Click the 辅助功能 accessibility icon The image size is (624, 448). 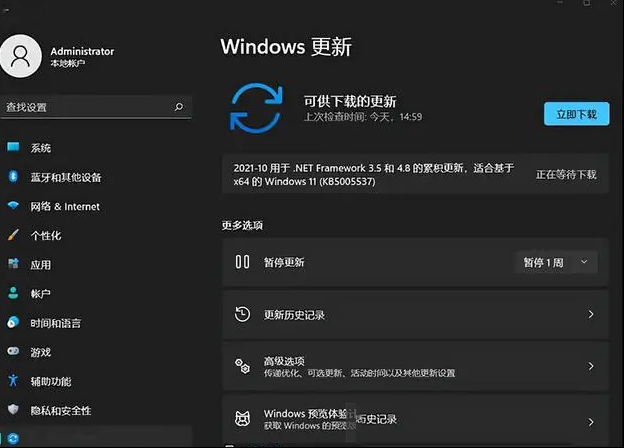pos(13,380)
